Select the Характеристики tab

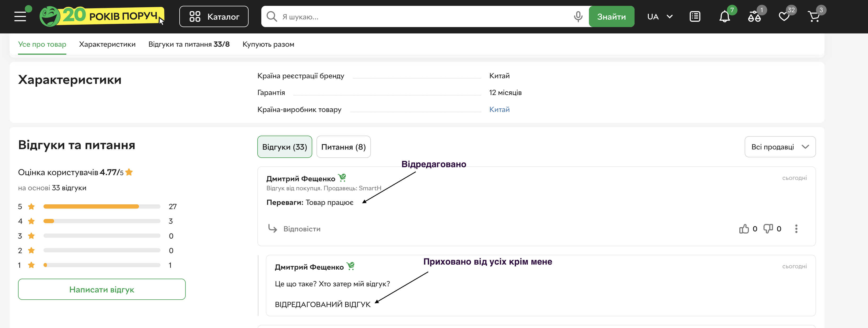pyautogui.click(x=107, y=45)
